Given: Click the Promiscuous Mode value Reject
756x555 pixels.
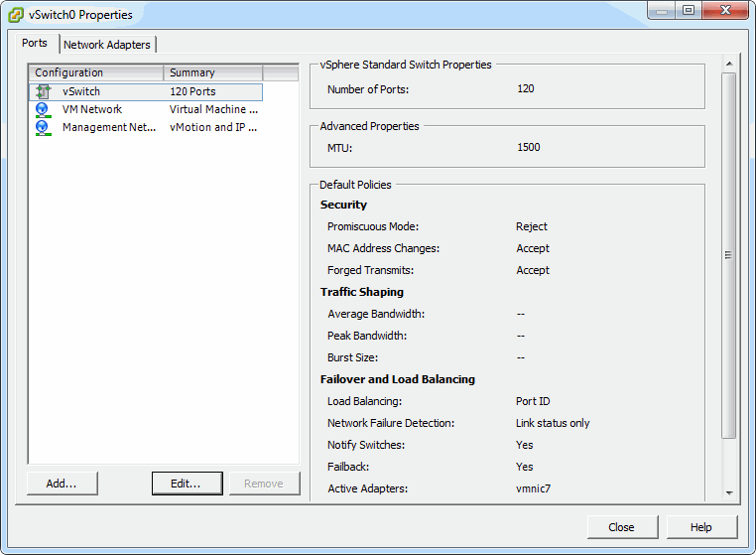Looking at the screenshot, I should [x=532, y=226].
